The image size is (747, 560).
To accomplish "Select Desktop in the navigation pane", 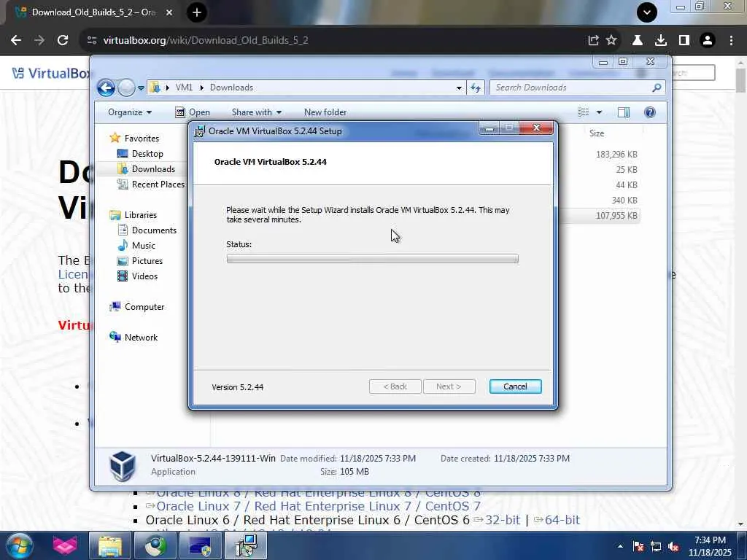I will coord(147,154).
